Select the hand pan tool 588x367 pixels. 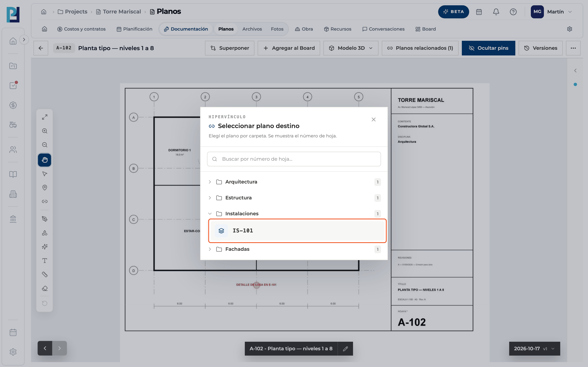(45, 160)
